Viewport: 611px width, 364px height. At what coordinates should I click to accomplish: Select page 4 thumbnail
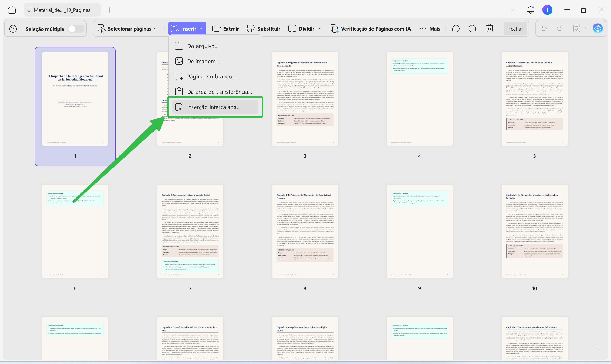click(x=419, y=99)
